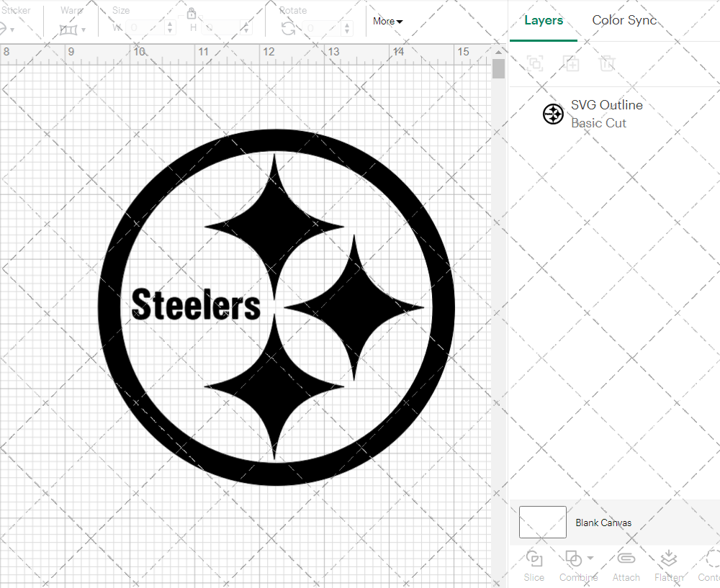
Task: Toggle the size lock aspect ratio icon
Action: pos(192,13)
